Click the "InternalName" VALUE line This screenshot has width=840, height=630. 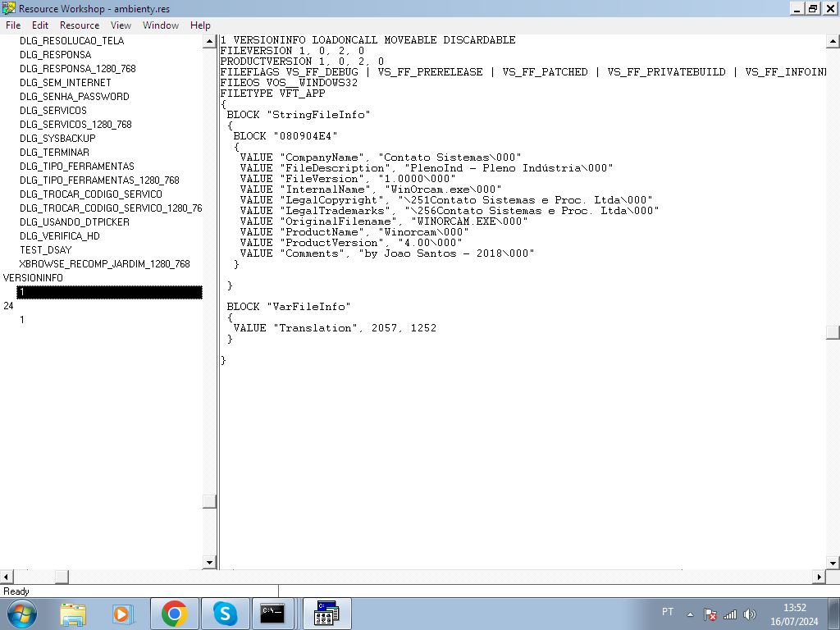point(371,189)
